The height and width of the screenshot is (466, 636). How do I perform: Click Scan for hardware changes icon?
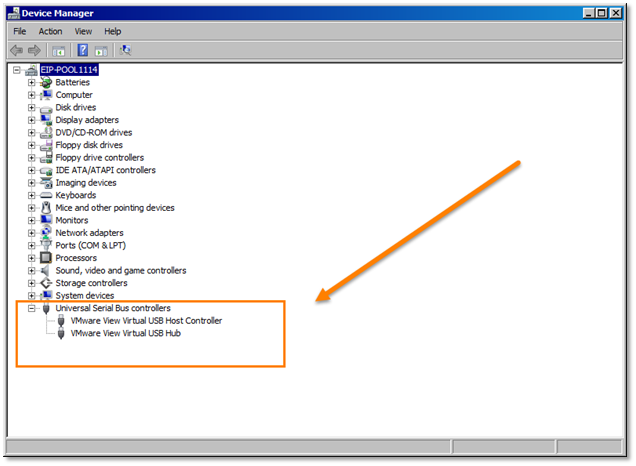[126, 50]
